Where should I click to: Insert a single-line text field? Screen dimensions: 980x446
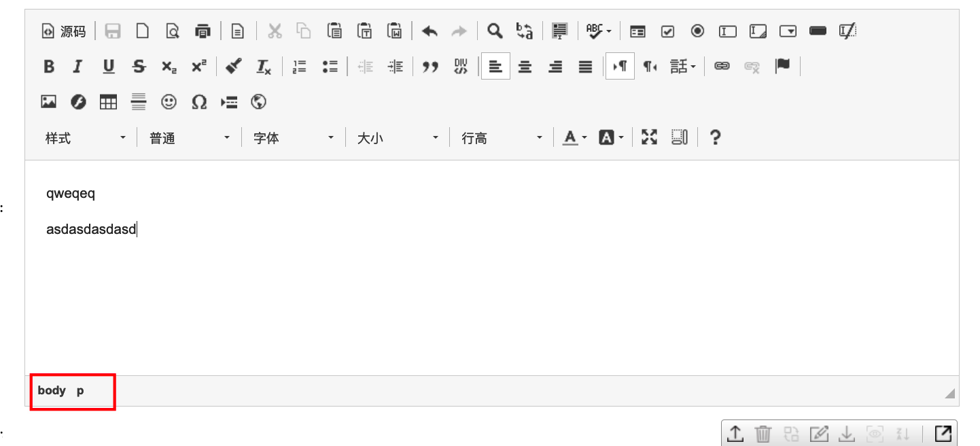pyautogui.click(x=728, y=31)
